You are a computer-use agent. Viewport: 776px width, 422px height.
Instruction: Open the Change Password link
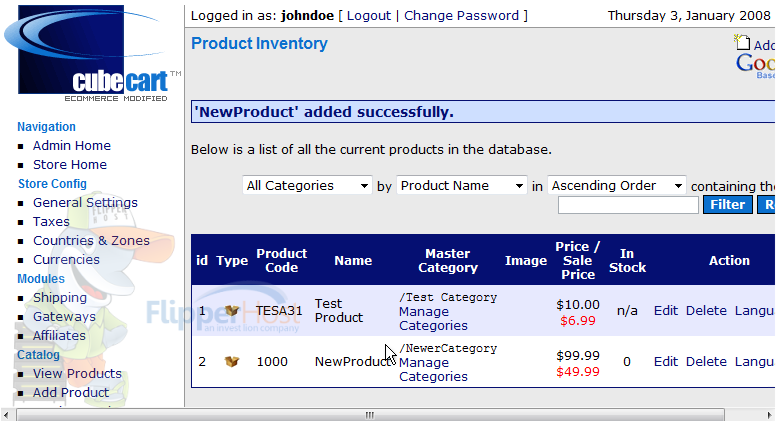(461, 16)
